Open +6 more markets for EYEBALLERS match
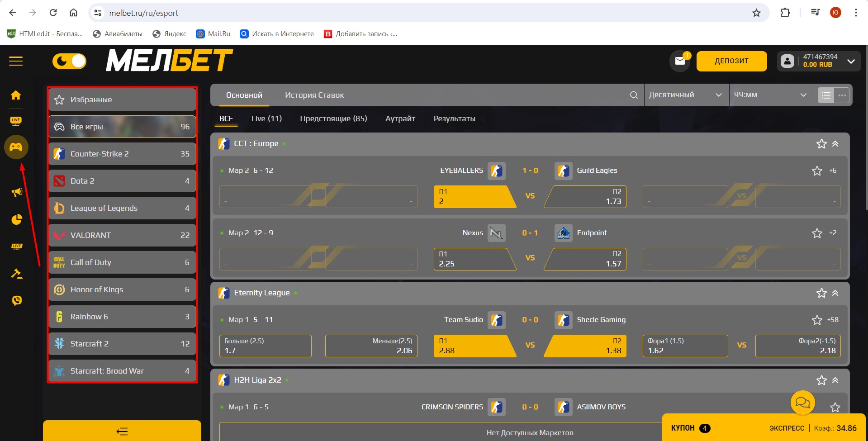This screenshot has height=441, width=868. 833,171
